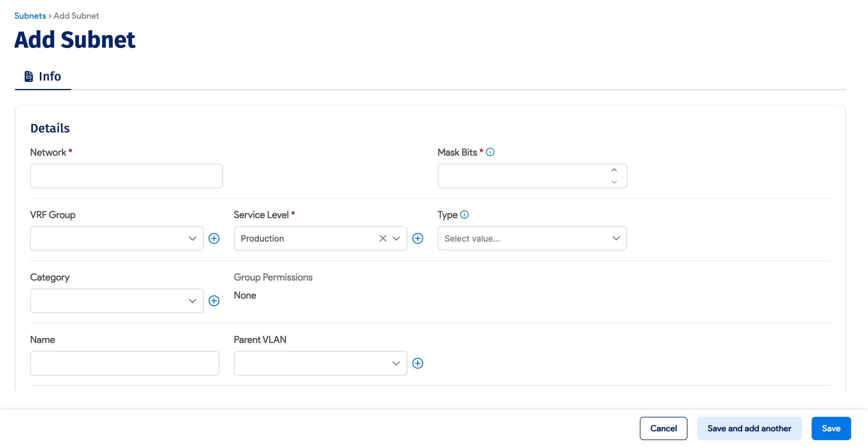Go back via the Subnets breadcrumb link

click(30, 15)
